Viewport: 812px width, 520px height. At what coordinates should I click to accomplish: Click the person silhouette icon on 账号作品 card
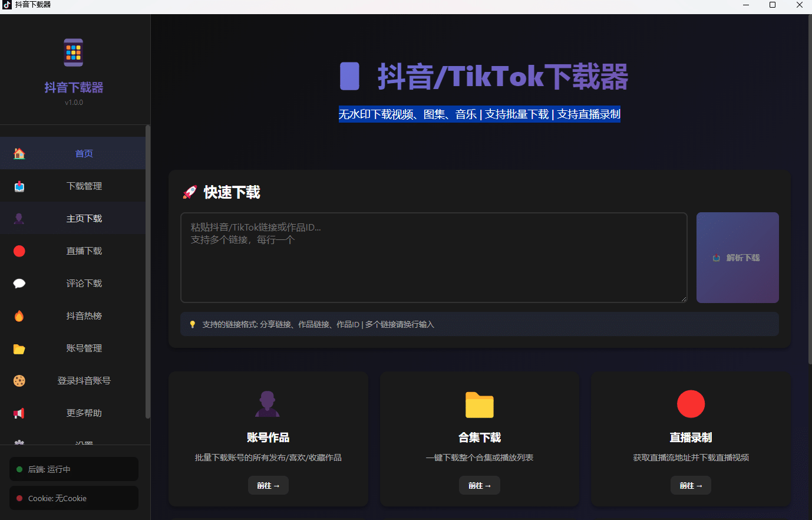(x=268, y=405)
